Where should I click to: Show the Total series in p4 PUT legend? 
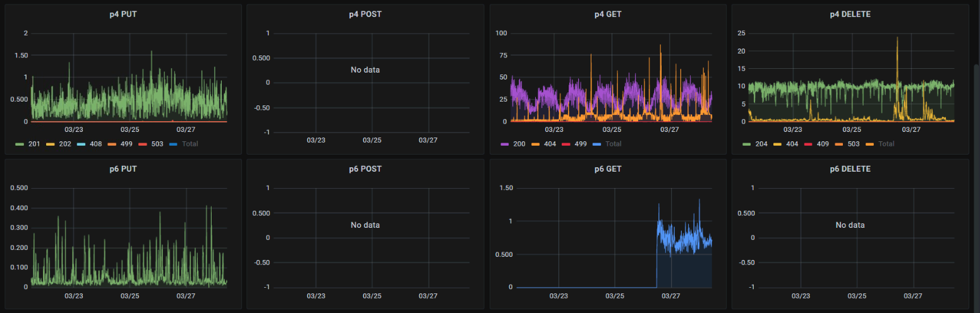tap(190, 144)
